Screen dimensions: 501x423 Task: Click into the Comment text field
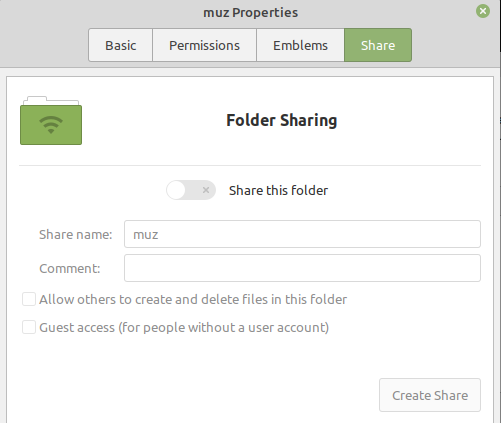302,268
